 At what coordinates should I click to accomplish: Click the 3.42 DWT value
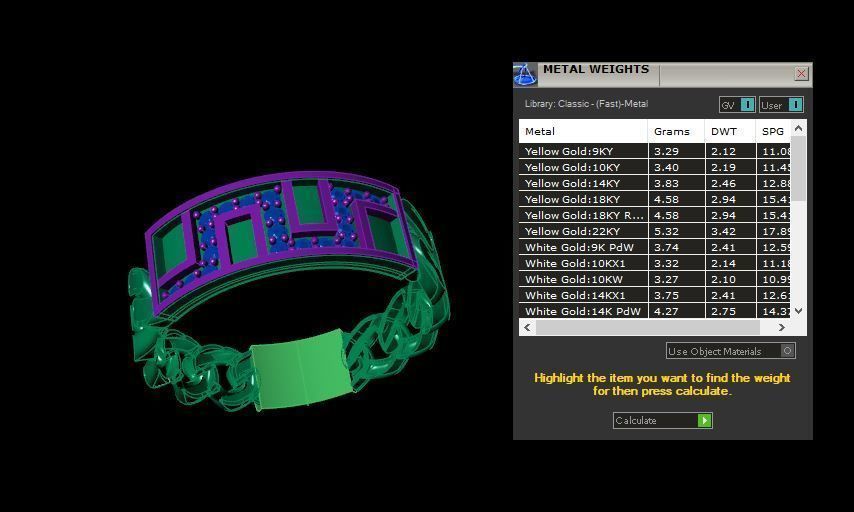[723, 231]
